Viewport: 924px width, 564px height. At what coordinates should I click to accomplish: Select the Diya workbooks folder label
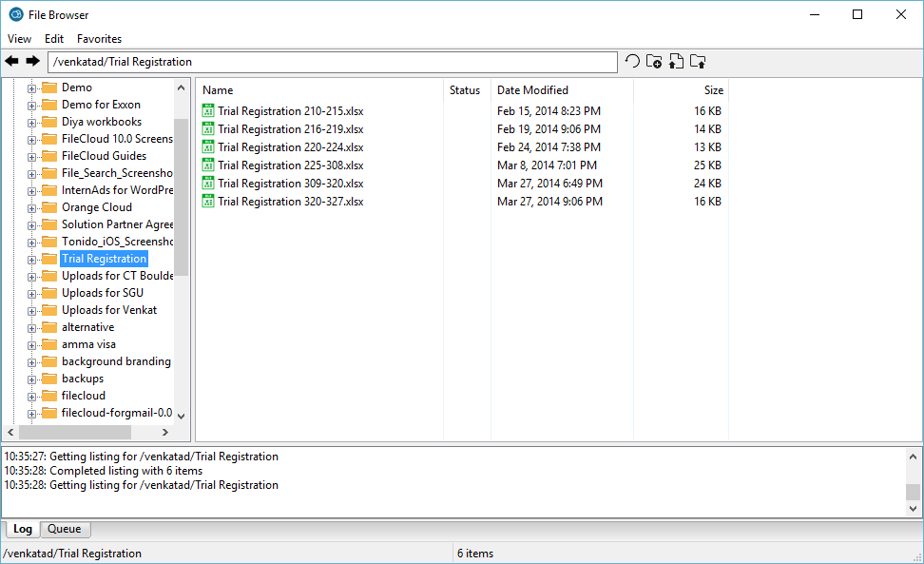click(x=102, y=122)
